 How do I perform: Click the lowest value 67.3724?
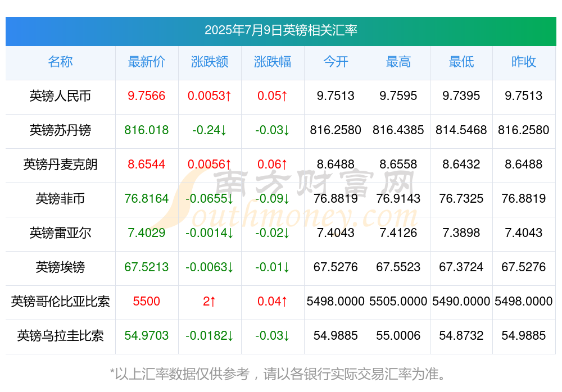(461, 267)
